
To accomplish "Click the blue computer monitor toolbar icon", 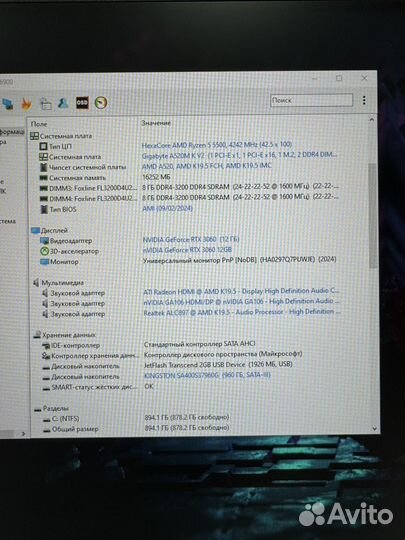I will (8, 104).
